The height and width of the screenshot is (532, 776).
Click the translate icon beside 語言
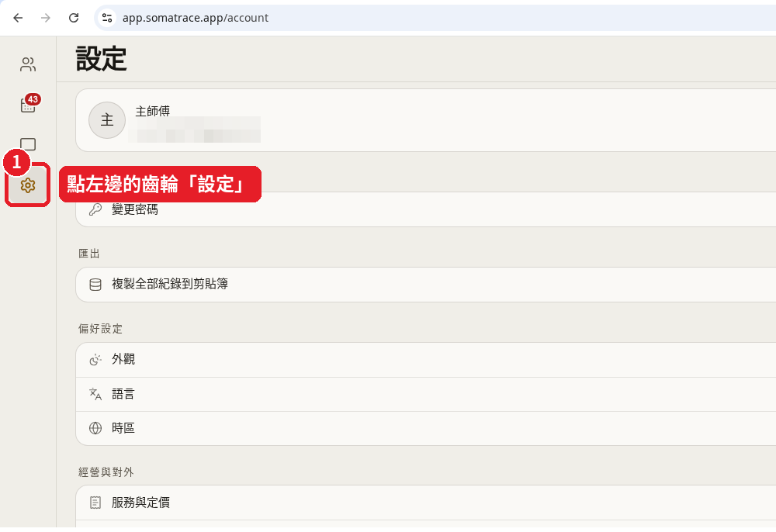[95, 394]
